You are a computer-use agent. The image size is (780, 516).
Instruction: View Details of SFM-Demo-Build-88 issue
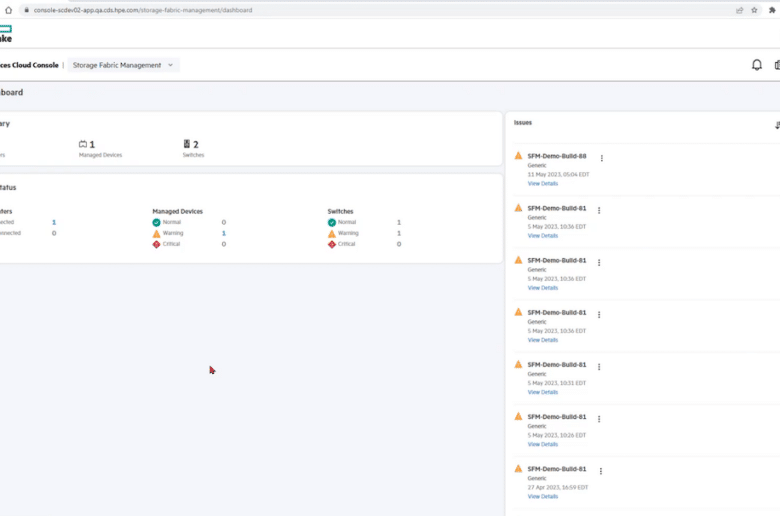click(x=543, y=184)
